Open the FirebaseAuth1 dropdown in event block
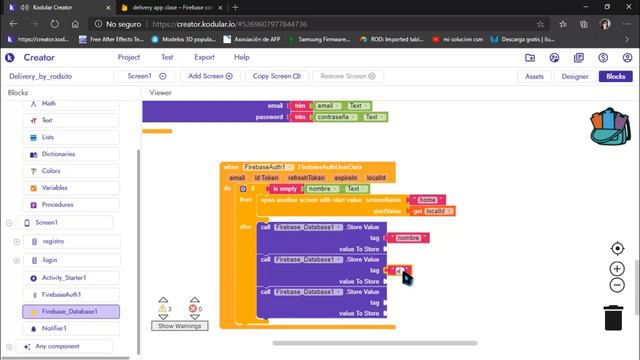Screen dimensions: 640x360 (x=268, y=167)
